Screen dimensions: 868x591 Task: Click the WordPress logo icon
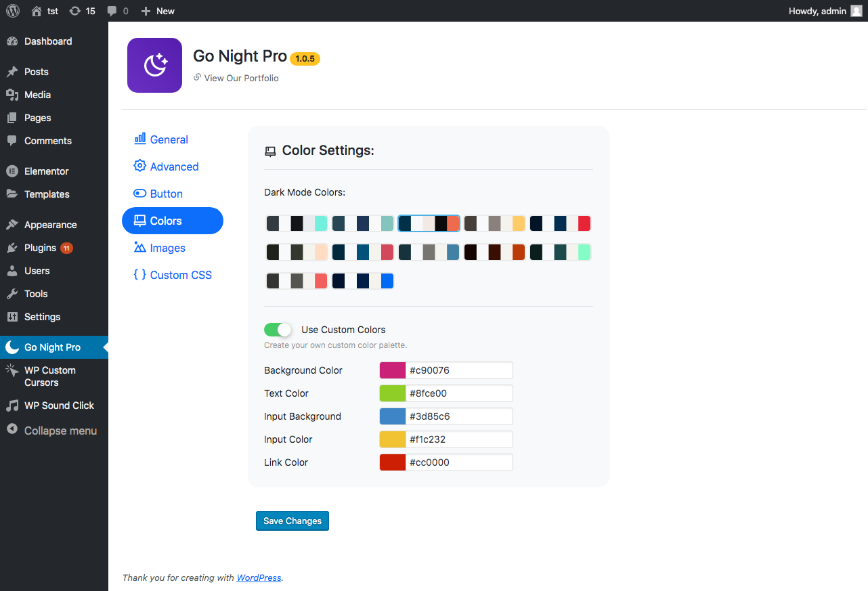click(x=13, y=11)
